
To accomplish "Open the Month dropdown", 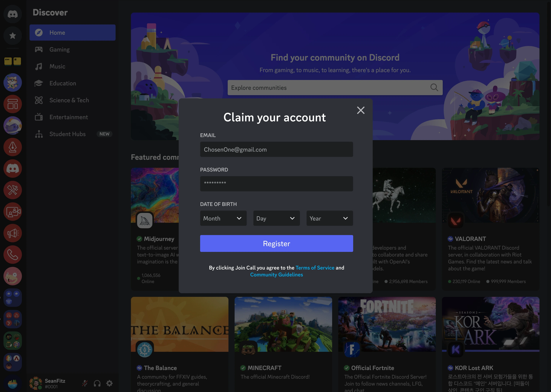I will (x=223, y=218).
